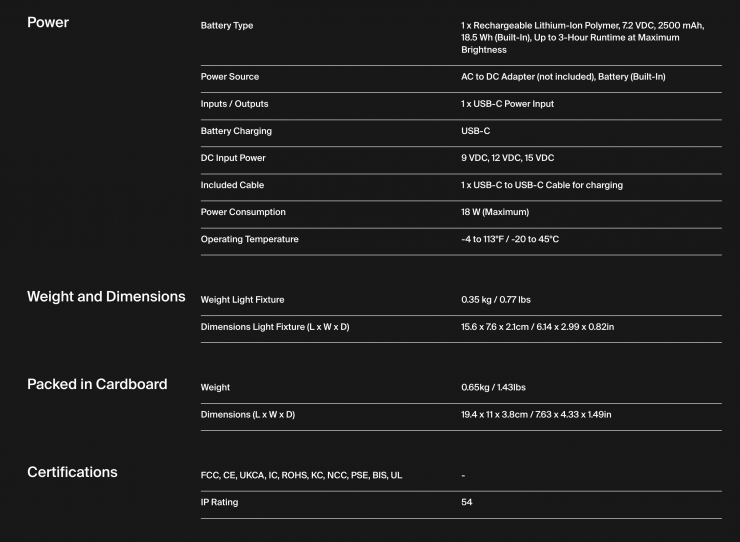
Task: Select the DC Input Power label
Action: click(233, 158)
